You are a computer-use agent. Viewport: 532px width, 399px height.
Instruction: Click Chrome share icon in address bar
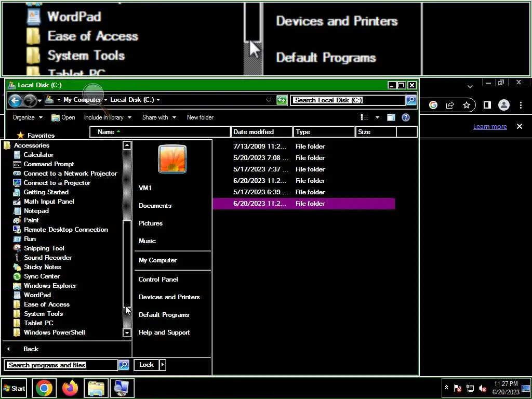click(x=450, y=105)
